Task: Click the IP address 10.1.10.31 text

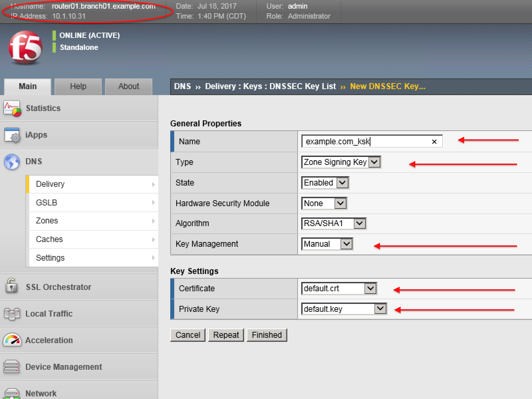Action: (69, 16)
